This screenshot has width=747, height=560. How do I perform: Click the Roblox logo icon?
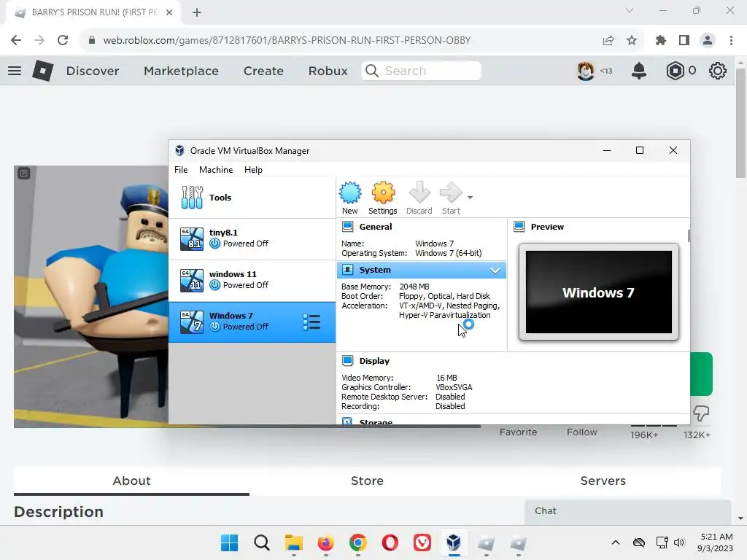pos(43,71)
